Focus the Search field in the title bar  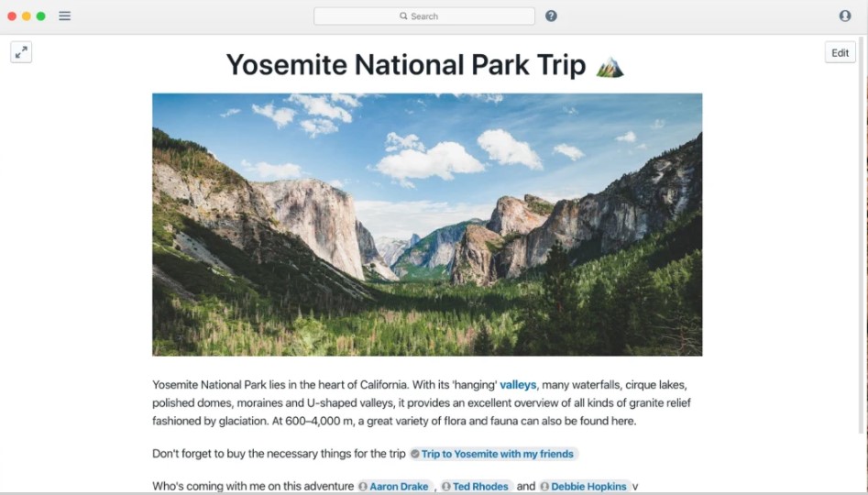(x=424, y=16)
